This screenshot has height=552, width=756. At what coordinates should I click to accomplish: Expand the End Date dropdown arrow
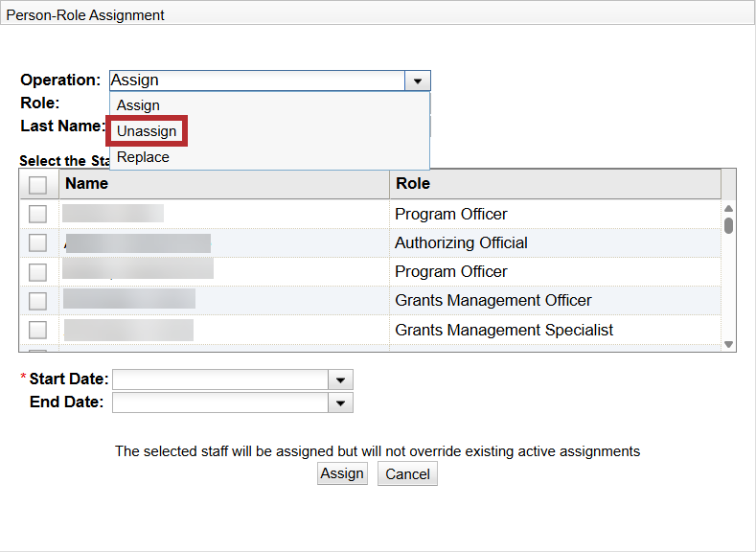pyautogui.click(x=340, y=403)
